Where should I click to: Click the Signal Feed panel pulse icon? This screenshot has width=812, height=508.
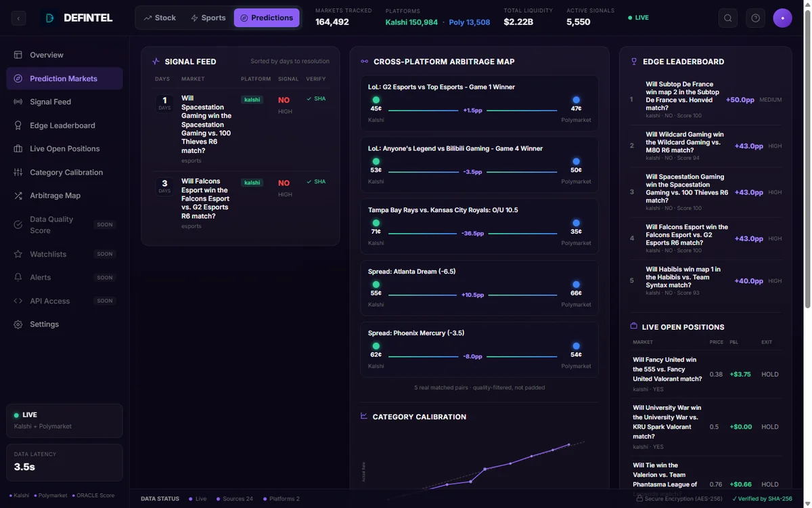point(156,61)
